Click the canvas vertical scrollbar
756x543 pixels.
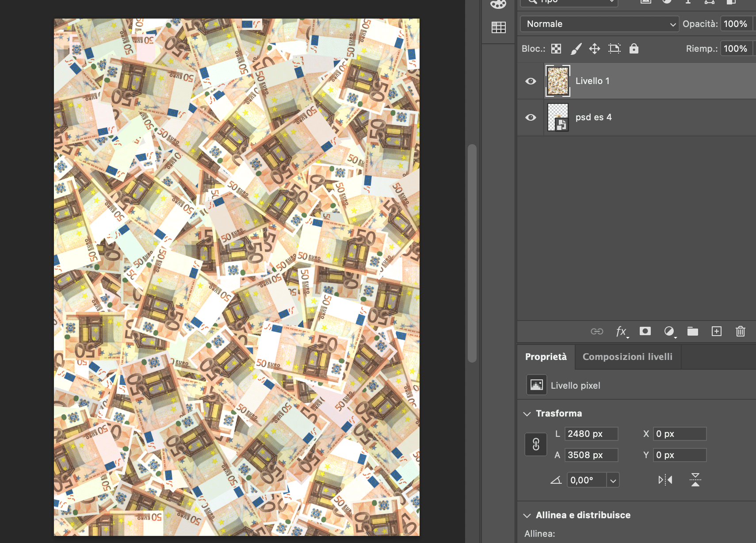(x=472, y=253)
